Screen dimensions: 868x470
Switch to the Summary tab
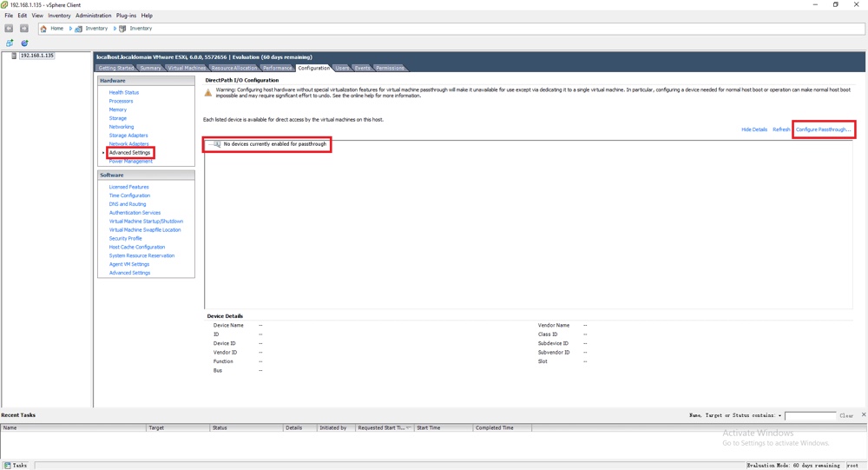pos(150,68)
